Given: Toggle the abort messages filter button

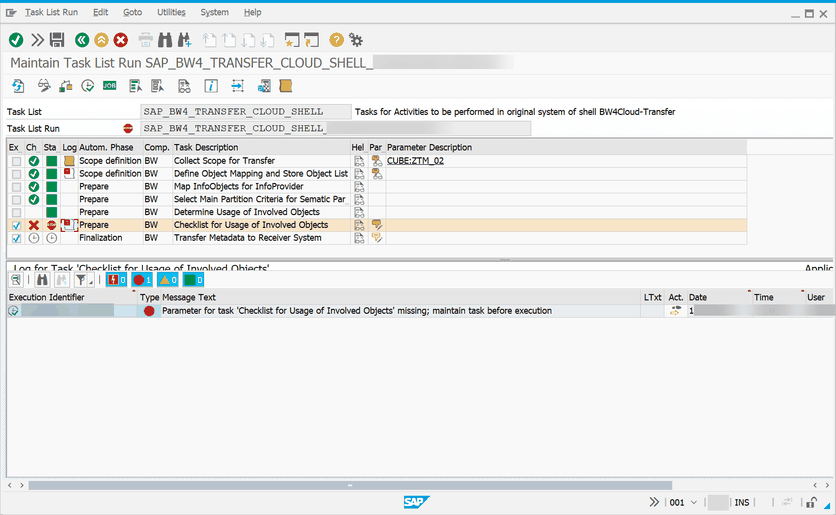Looking at the screenshot, I should 116,280.
